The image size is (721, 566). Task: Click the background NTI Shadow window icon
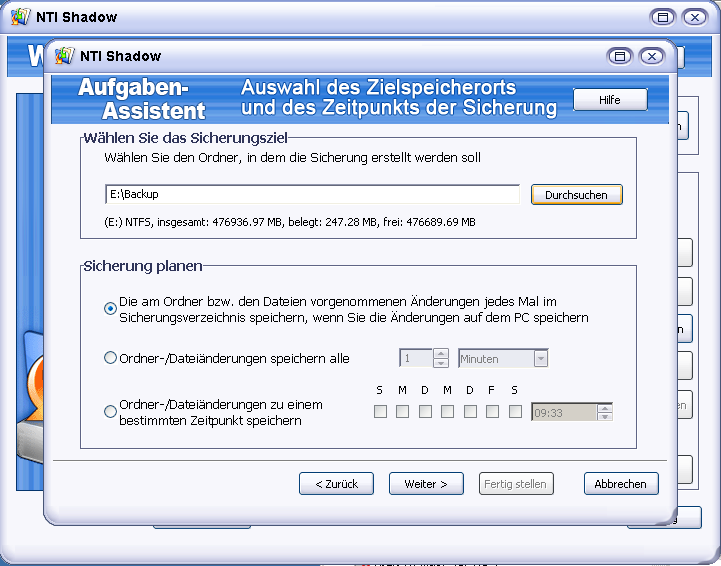click(x=20, y=17)
